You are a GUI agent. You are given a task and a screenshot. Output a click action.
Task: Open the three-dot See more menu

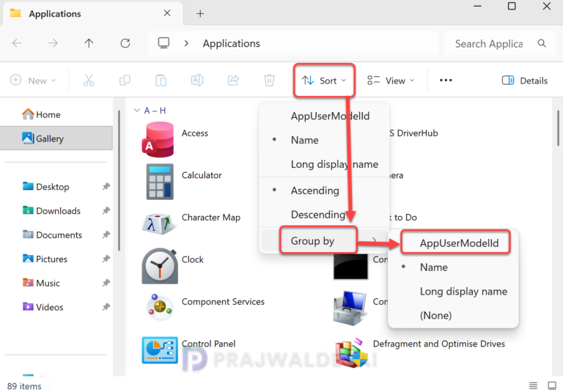446,80
